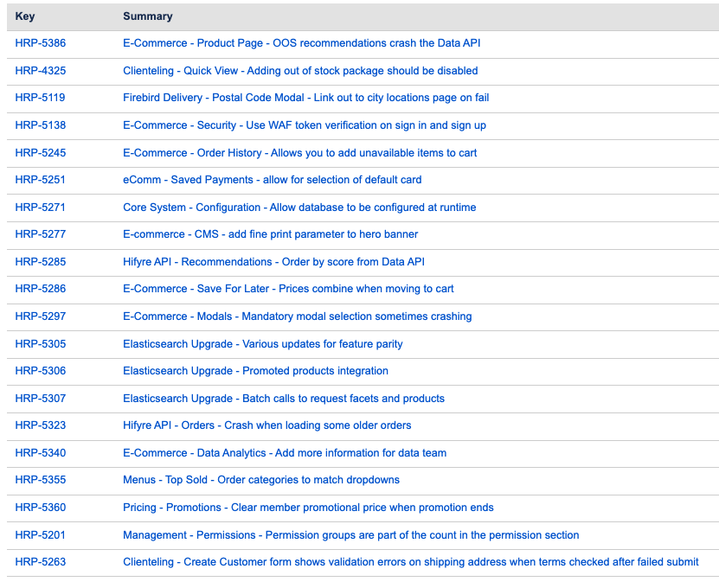Open issue key HRP-5386
Screen dimensions: 719x588
tap(41, 43)
